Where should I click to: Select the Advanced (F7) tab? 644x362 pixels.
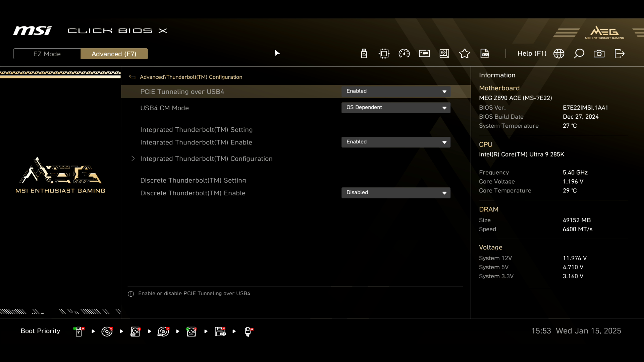[114, 54]
